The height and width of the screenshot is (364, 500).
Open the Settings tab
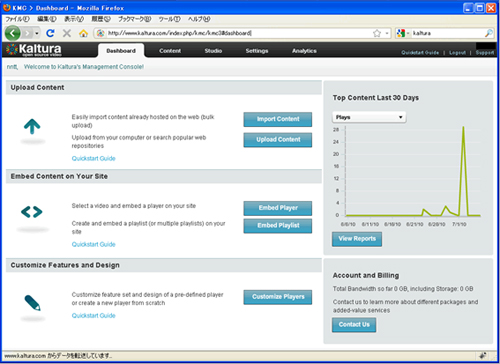(257, 51)
